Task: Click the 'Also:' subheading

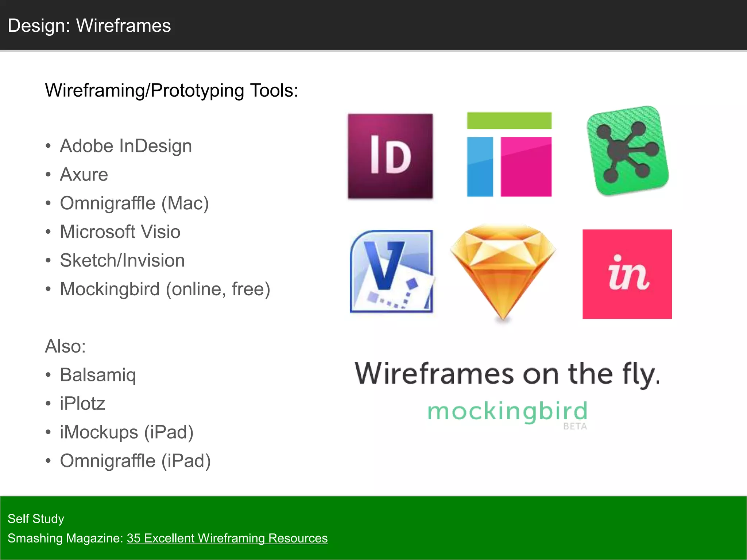Action: (x=65, y=346)
